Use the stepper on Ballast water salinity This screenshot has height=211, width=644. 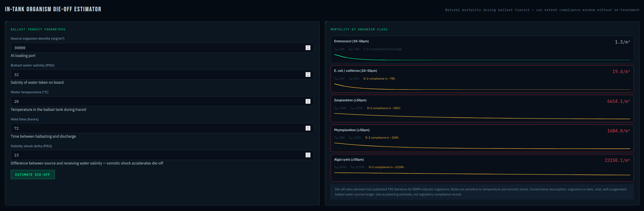coord(308,75)
